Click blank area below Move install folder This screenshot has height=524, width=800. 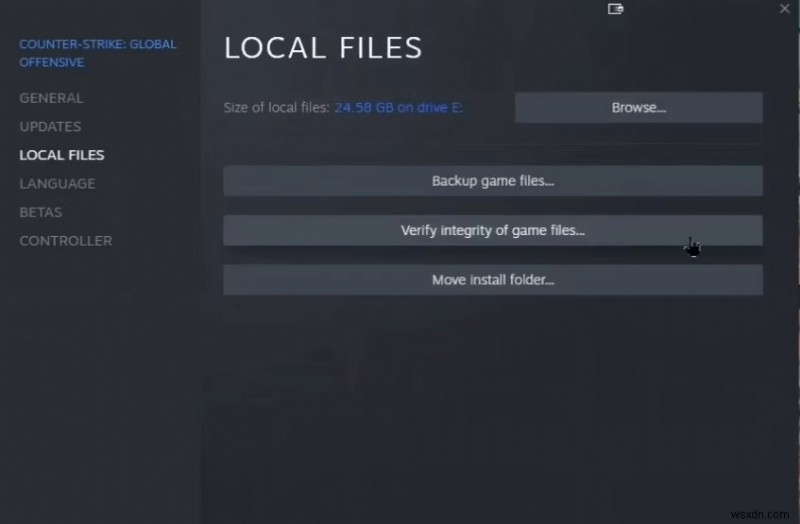492,400
